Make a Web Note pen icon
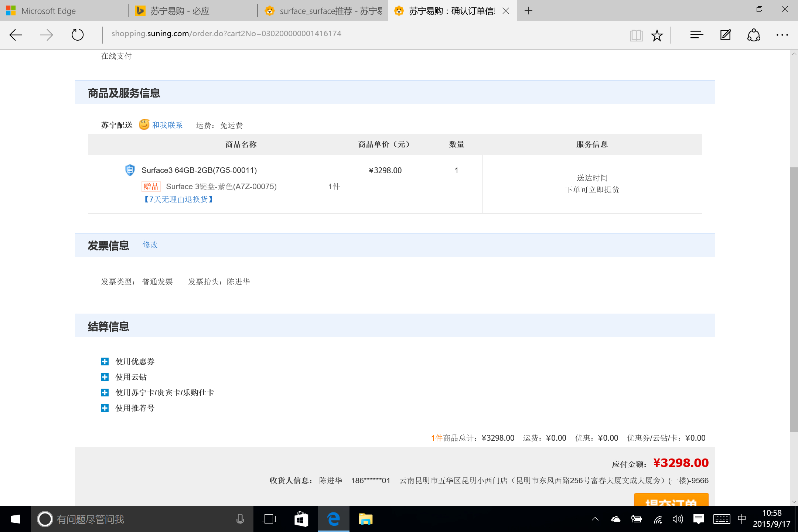The image size is (798, 532). [x=725, y=35]
